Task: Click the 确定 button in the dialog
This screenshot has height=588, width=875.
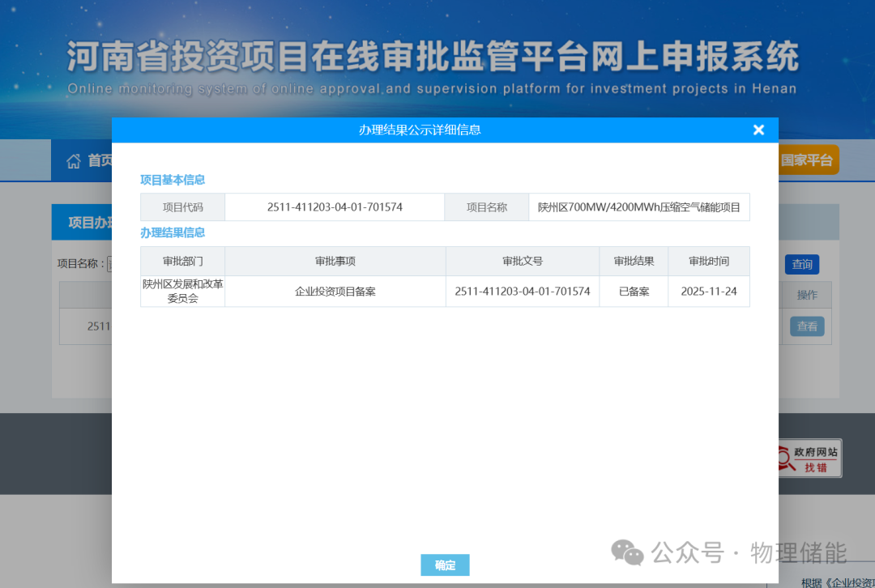Action: coord(445,565)
